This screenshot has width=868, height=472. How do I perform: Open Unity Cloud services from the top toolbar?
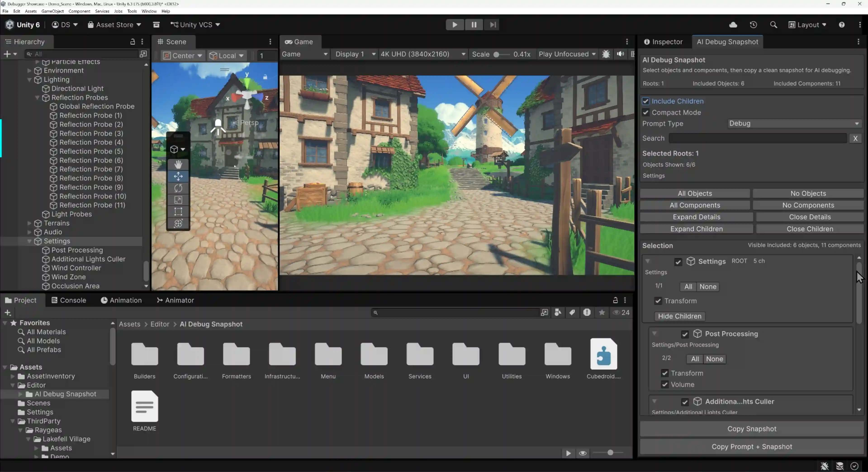(x=733, y=25)
